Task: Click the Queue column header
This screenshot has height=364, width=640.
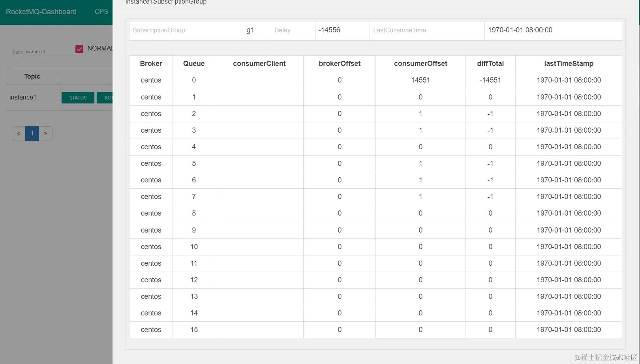Action: [x=194, y=64]
